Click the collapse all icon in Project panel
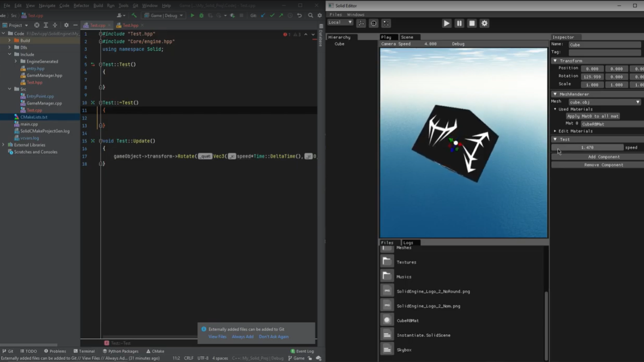Viewport: 644px width, 362px height. pyautogui.click(x=55, y=25)
